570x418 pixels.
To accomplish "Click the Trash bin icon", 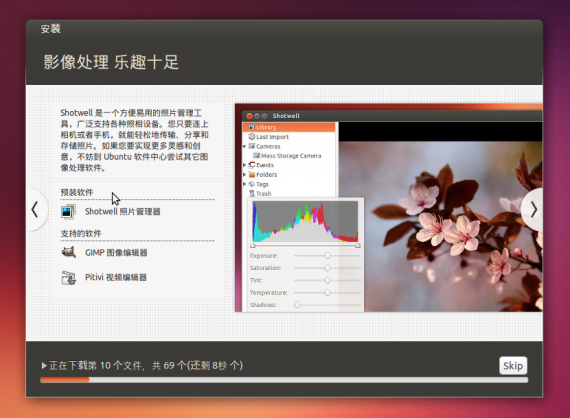I will (252, 193).
